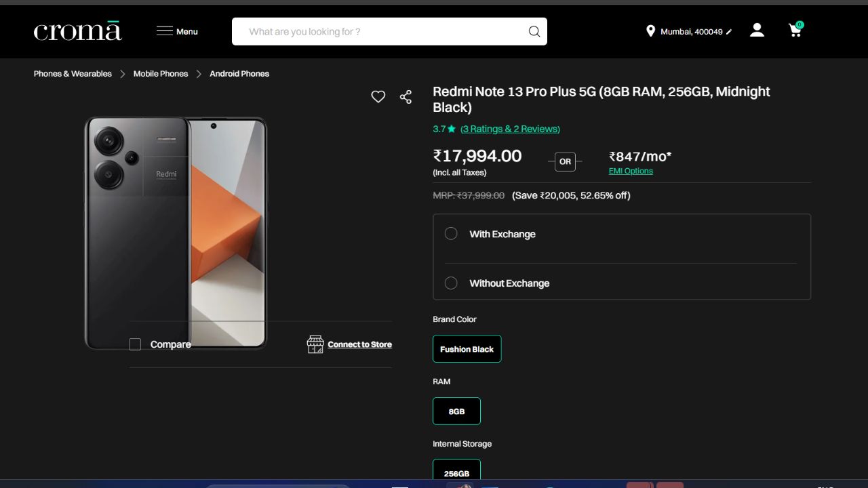
Task: Open the Connect to Store link
Action: 359,344
